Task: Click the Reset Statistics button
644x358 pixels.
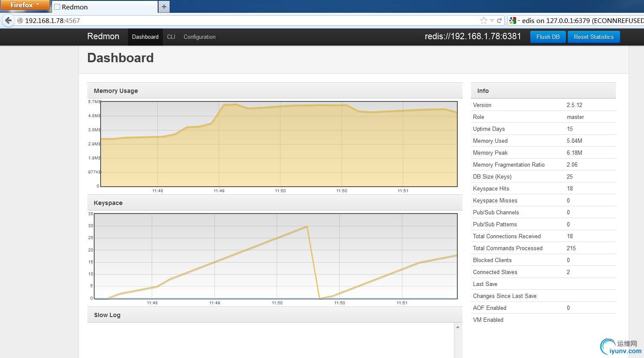Action: tap(594, 37)
